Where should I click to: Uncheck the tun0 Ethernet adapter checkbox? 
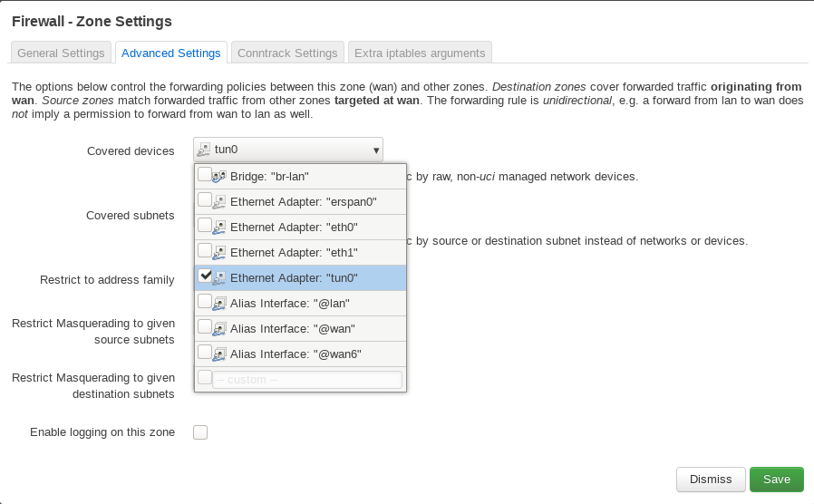[205, 276]
